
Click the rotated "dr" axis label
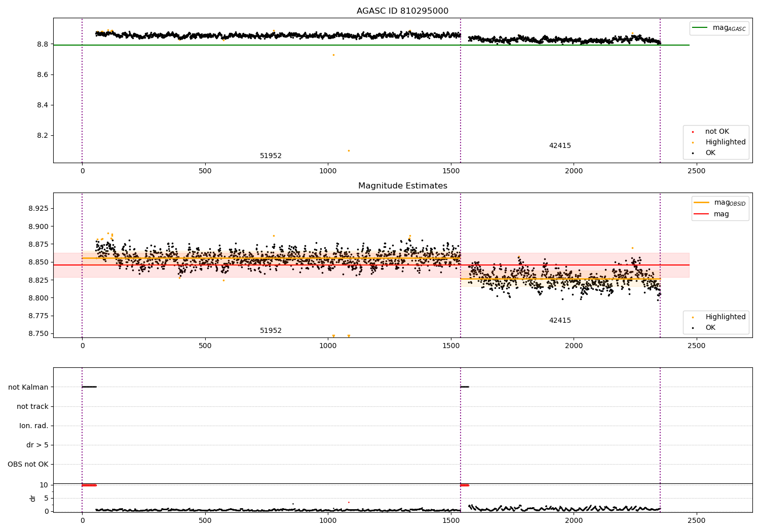pyautogui.click(x=33, y=498)
